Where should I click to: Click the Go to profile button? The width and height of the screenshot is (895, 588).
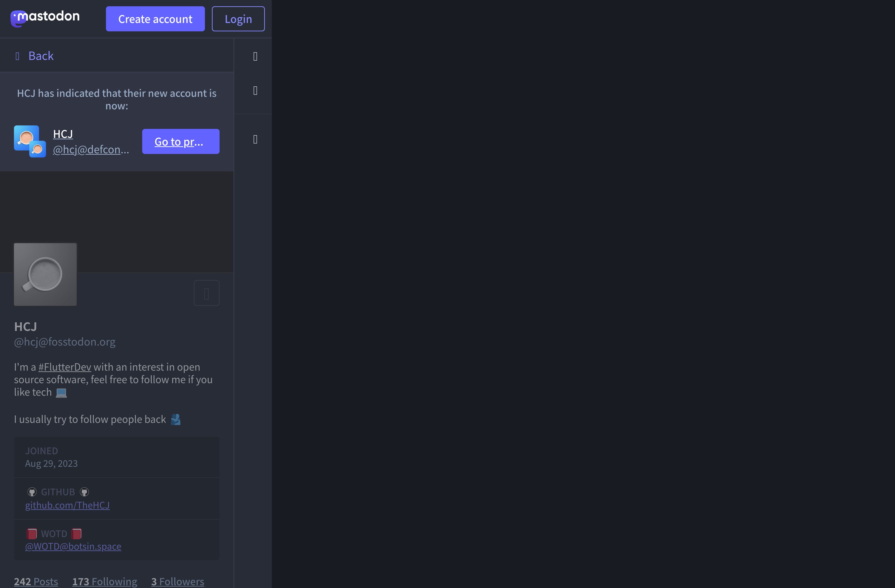[181, 141]
